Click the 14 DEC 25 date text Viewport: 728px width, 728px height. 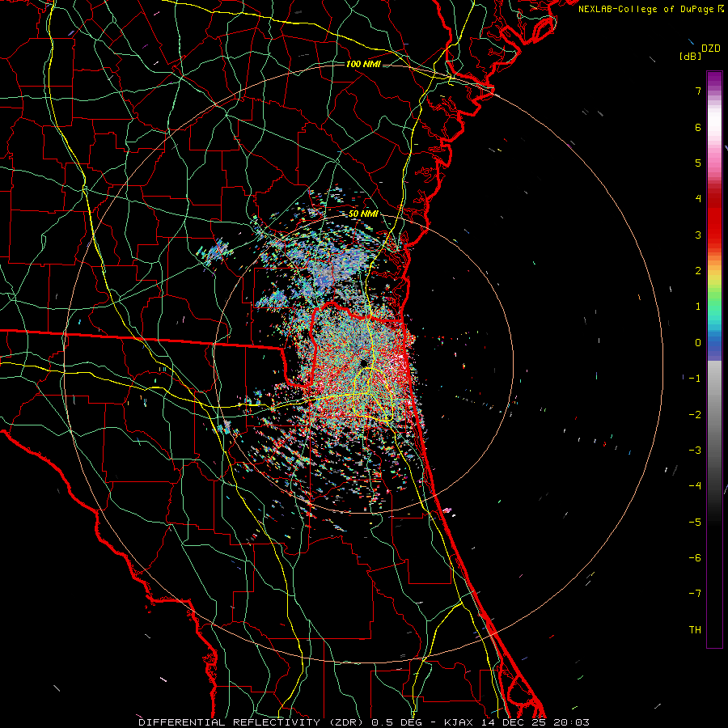click(515, 722)
